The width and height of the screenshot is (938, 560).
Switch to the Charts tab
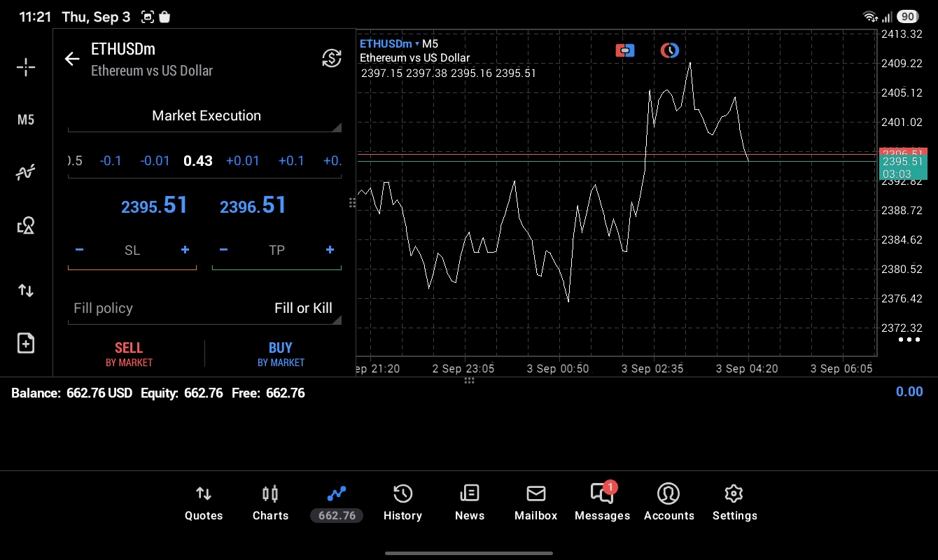(x=270, y=503)
